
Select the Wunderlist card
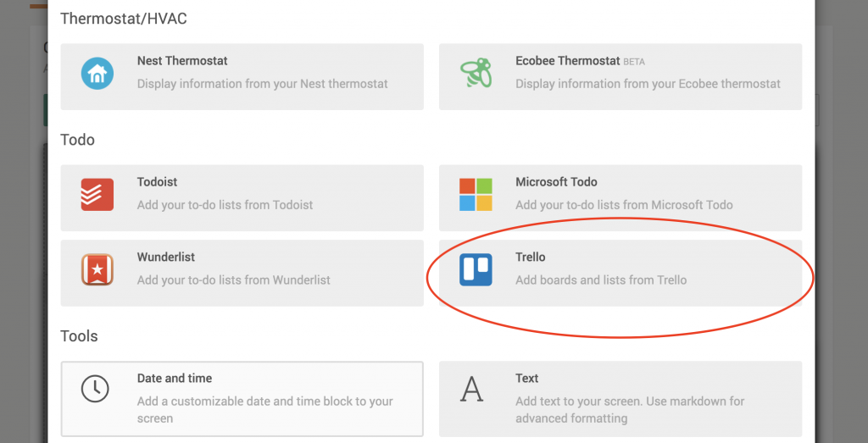pyautogui.click(x=242, y=274)
